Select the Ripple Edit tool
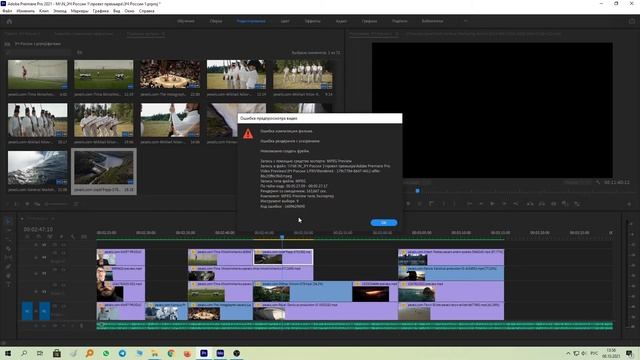 pos(9,240)
